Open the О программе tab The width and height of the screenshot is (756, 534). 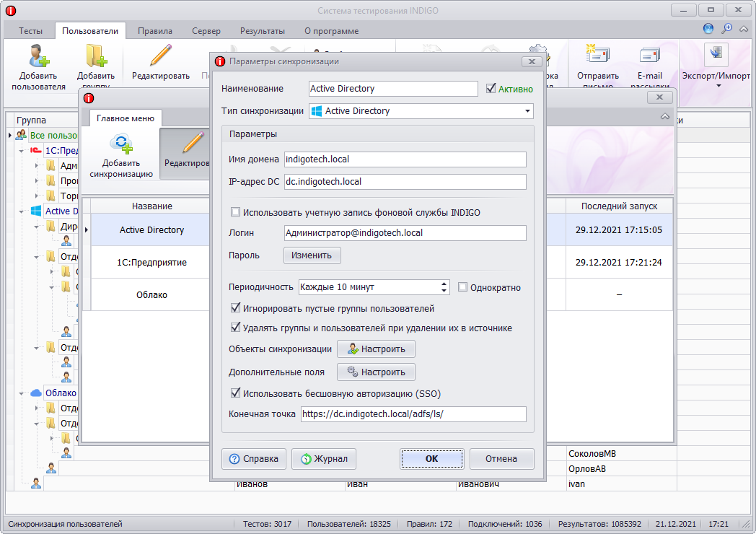pos(331,31)
